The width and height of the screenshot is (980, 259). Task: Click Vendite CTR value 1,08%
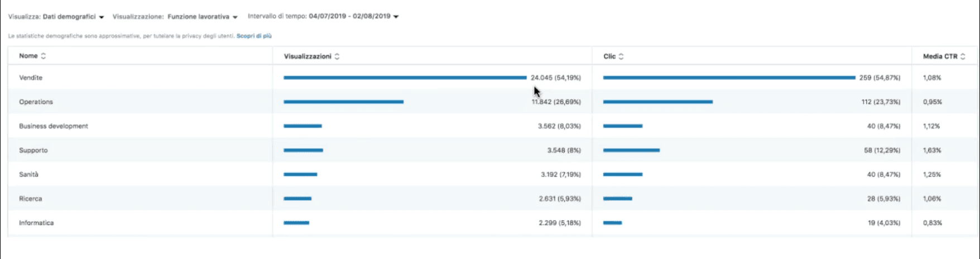coord(932,78)
